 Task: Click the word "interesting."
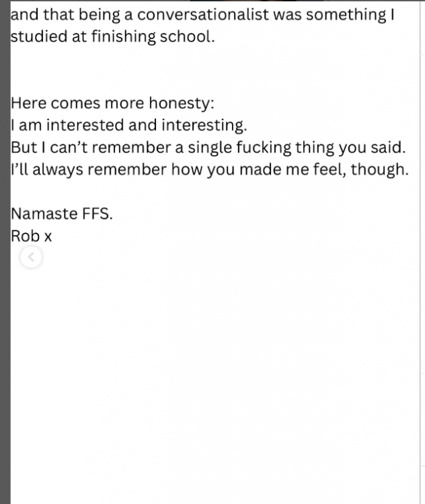click(x=204, y=126)
